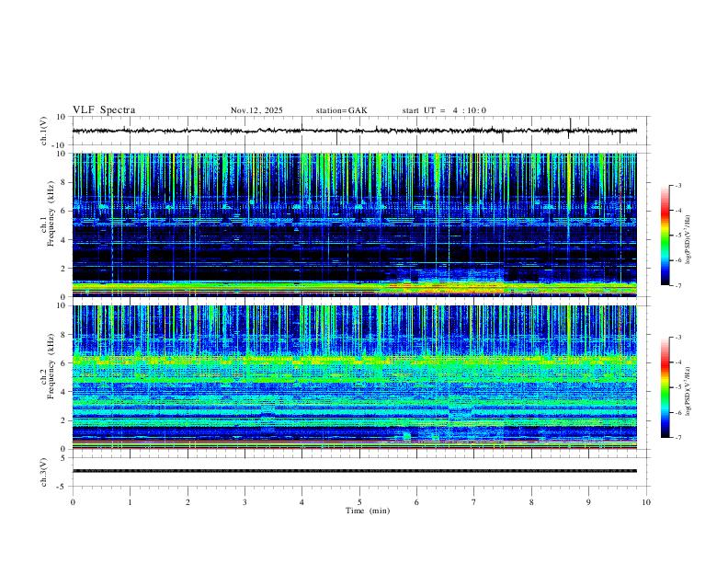This screenshot has height=563, width=728.
Task: Click the ch.2 spectrogram panel
Action: [355, 377]
